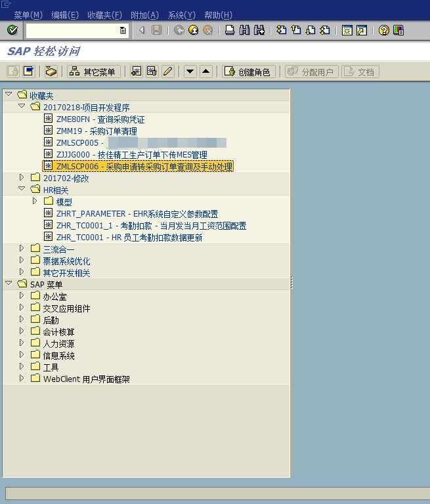Click the Find next binoculars icon
The height and width of the screenshot is (504, 430).
[259, 30]
